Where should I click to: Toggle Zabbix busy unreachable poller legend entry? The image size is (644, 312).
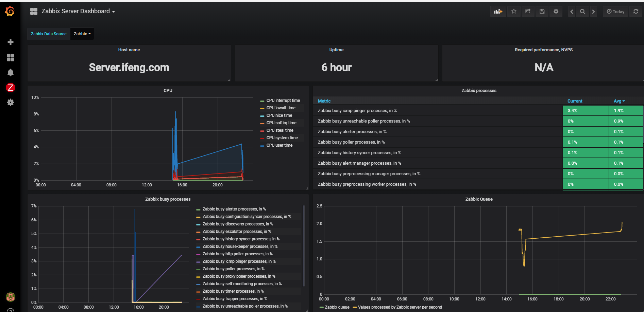point(245,306)
